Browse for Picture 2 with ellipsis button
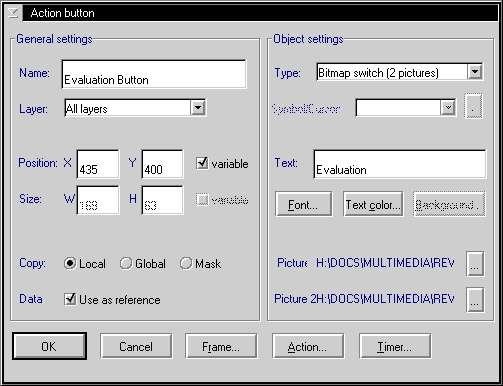503x386 pixels. click(x=475, y=300)
